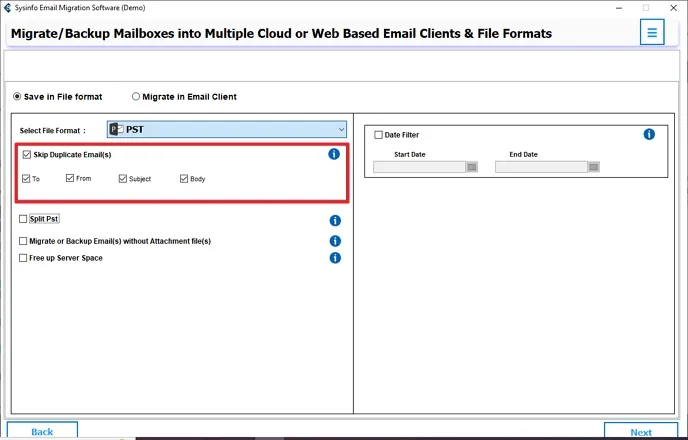Enable Free up Server Space checkbox

coord(23,258)
